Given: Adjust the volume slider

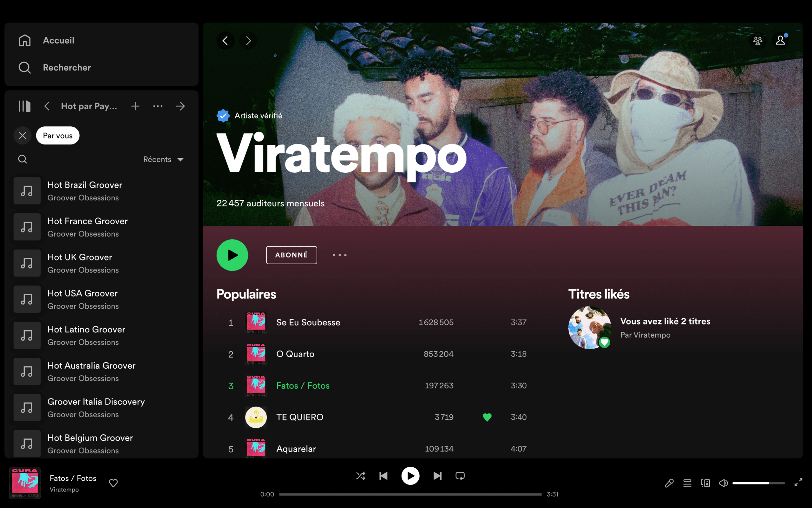Looking at the screenshot, I should click(x=758, y=483).
